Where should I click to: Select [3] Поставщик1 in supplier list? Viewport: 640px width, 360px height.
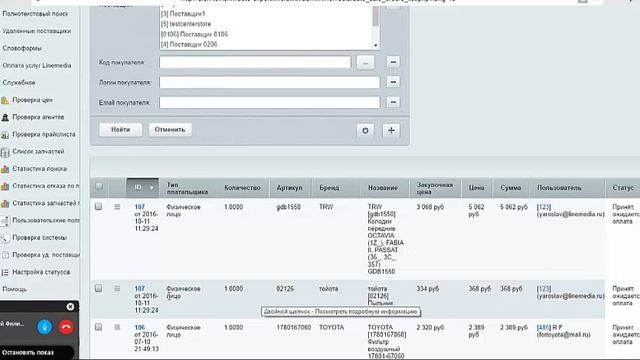pyautogui.click(x=183, y=14)
